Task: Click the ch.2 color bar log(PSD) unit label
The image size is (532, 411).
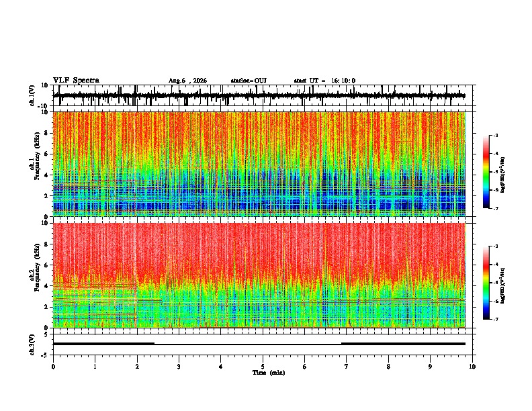Action: pos(503,285)
